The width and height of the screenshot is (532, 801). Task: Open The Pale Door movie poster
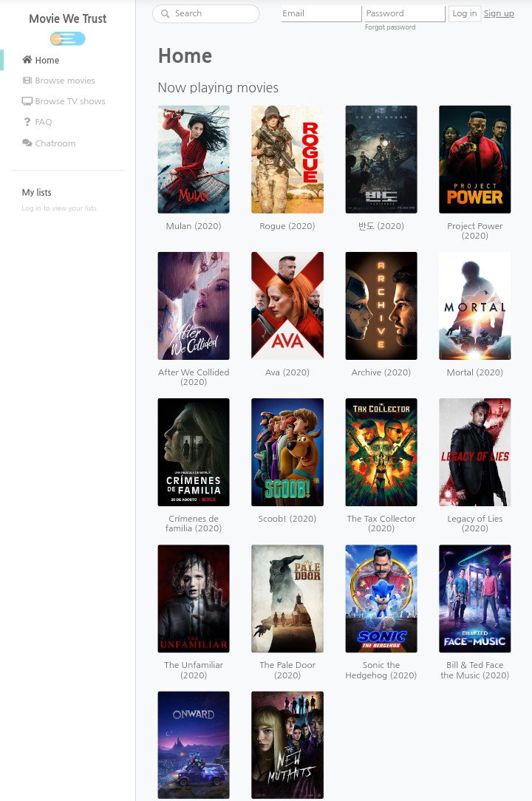click(x=287, y=599)
